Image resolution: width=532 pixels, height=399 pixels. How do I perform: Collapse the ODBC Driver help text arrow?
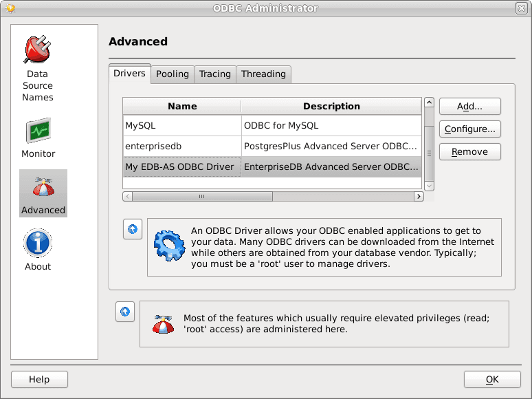pos(133,229)
